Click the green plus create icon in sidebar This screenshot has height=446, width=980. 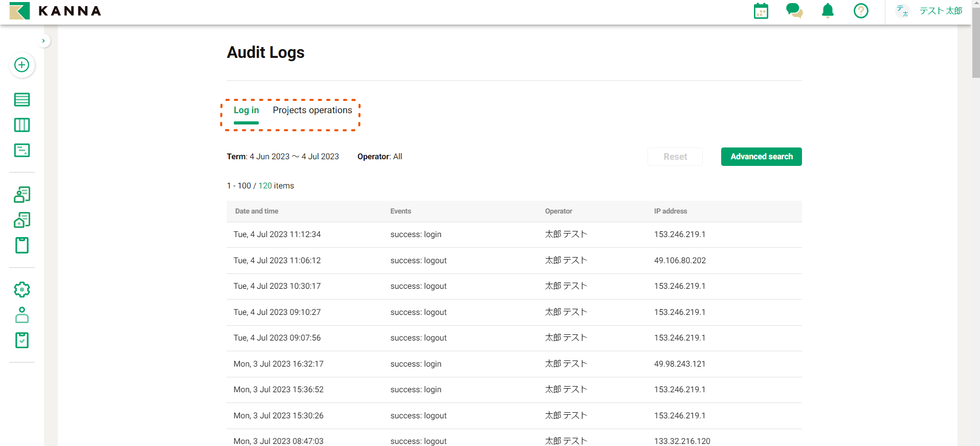(x=21, y=65)
